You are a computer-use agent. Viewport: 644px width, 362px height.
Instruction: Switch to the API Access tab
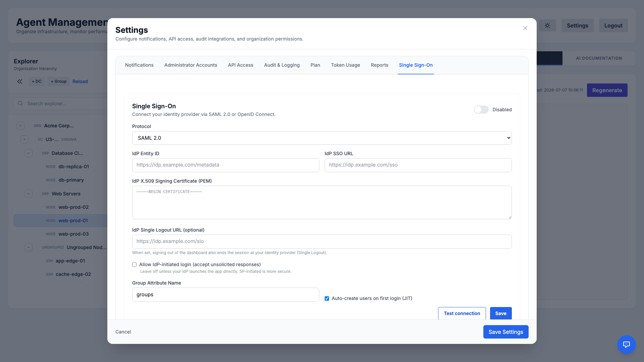240,65
